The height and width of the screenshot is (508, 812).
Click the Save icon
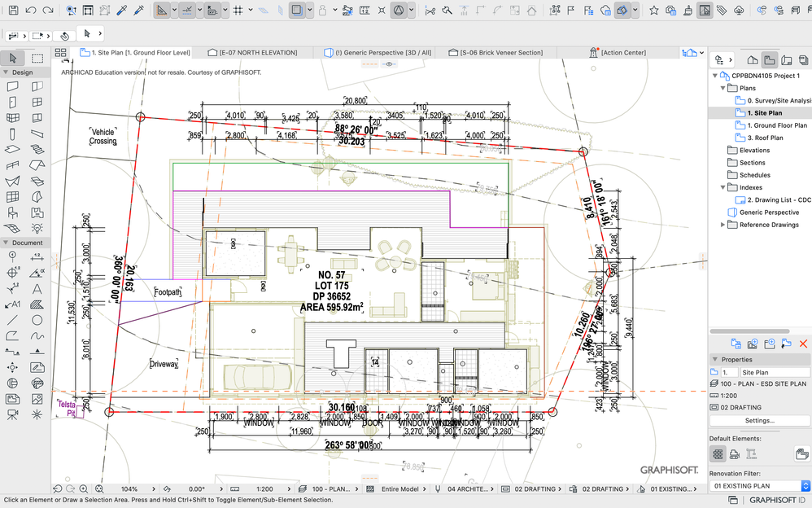tap(14, 9)
